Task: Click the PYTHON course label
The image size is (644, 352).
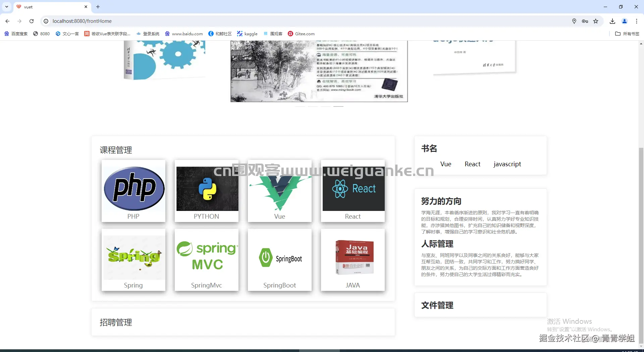Action: [x=206, y=216]
